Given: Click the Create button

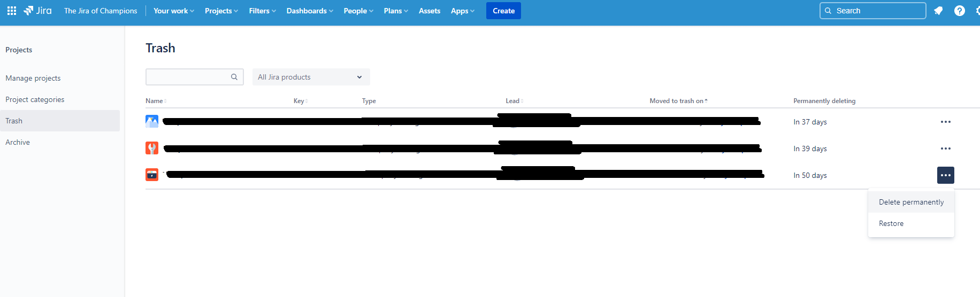Looking at the screenshot, I should pyautogui.click(x=503, y=11).
